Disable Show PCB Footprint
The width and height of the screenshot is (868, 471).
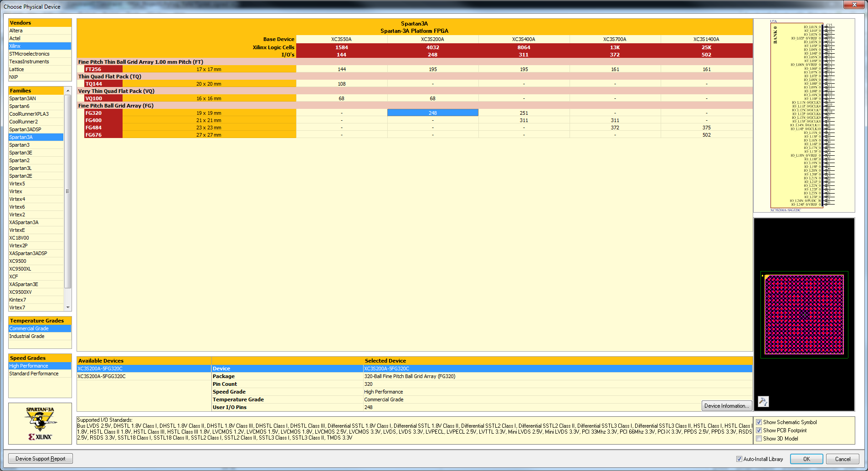click(759, 430)
